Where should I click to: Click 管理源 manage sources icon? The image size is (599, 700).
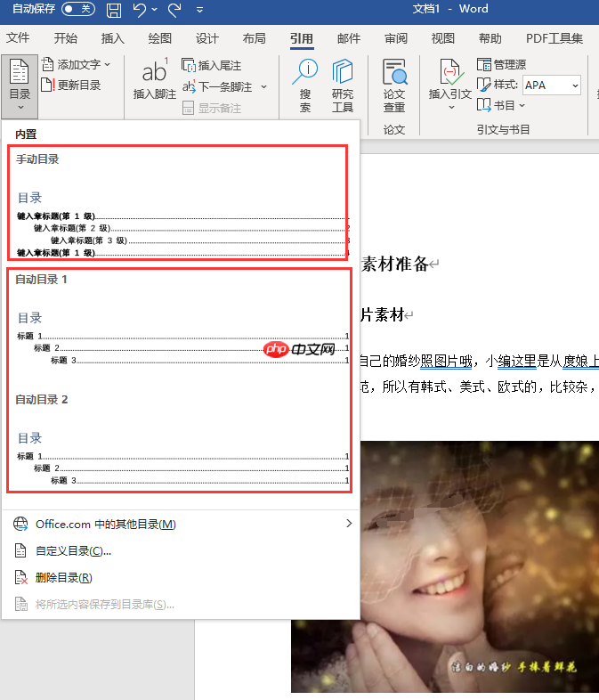[x=484, y=65]
